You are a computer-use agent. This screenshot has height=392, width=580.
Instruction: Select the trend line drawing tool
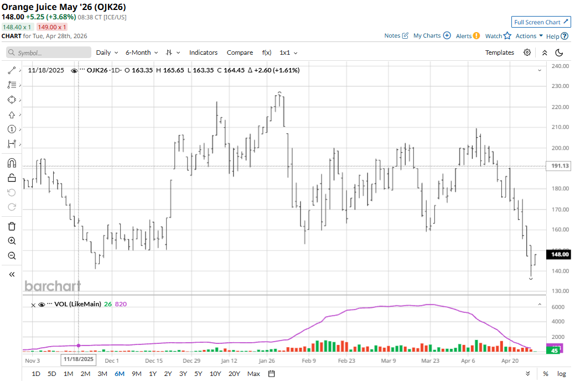tap(12, 70)
